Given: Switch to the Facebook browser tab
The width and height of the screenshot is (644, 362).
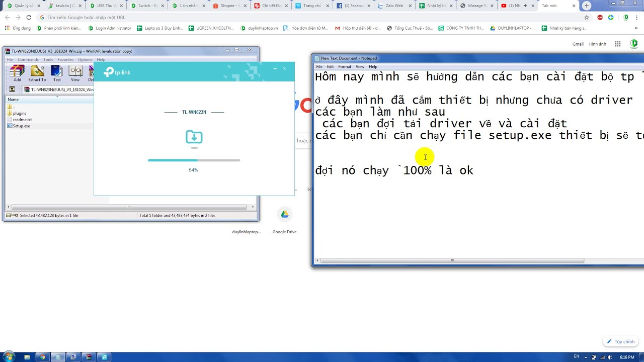Looking at the screenshot, I should pos(353,6).
